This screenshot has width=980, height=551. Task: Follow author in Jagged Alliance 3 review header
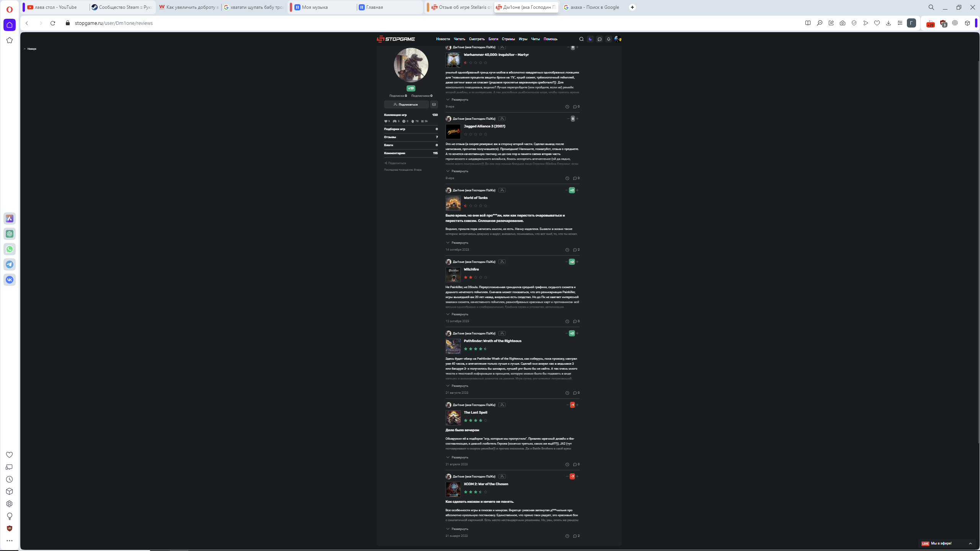(502, 119)
